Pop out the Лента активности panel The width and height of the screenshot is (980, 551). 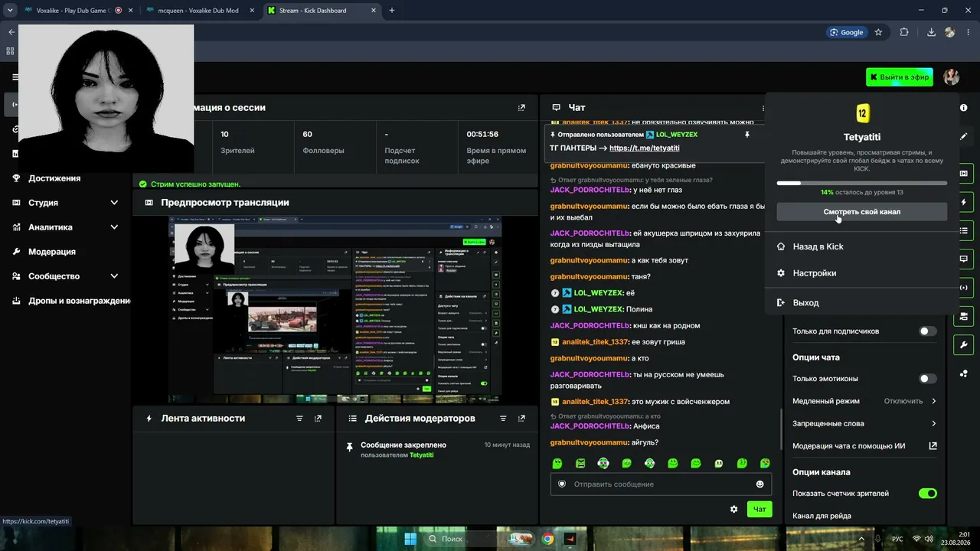(318, 419)
